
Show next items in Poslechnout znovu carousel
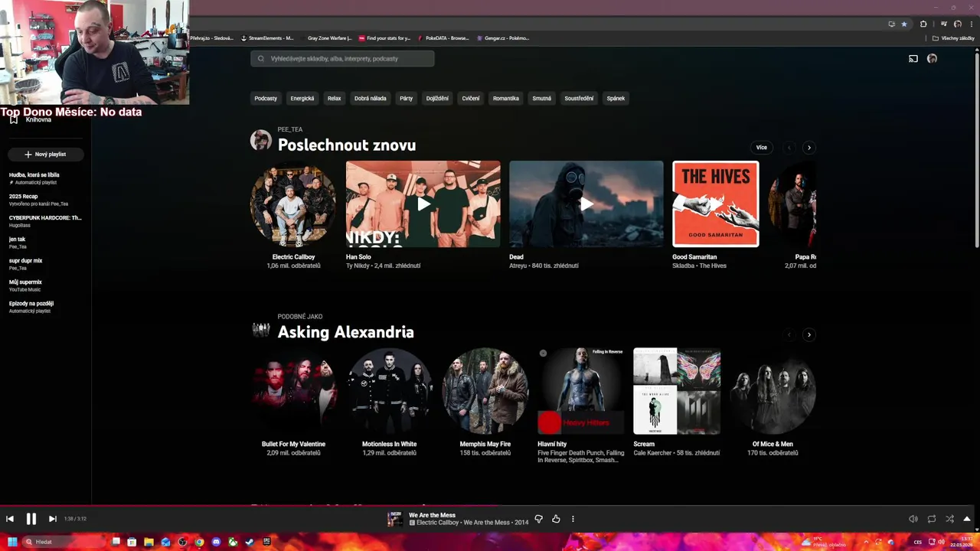[x=809, y=148]
